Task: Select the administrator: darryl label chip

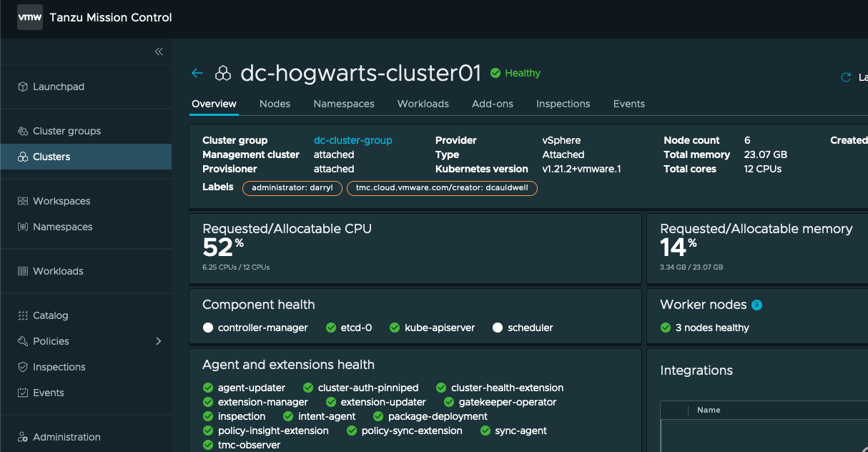Action: 292,188
